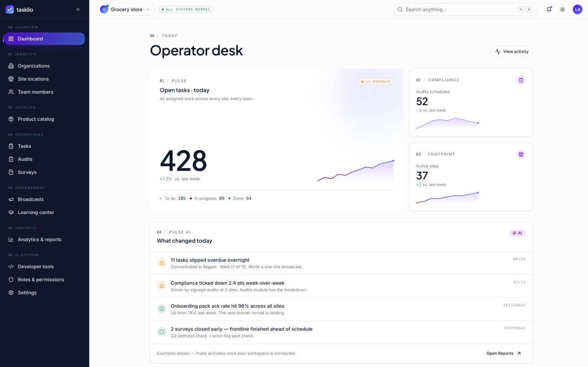588x367 pixels.
Task: Open the Site locations page
Action: pos(44,79)
